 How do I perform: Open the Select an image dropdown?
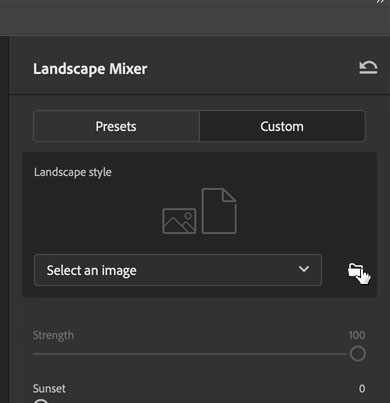[x=178, y=270]
